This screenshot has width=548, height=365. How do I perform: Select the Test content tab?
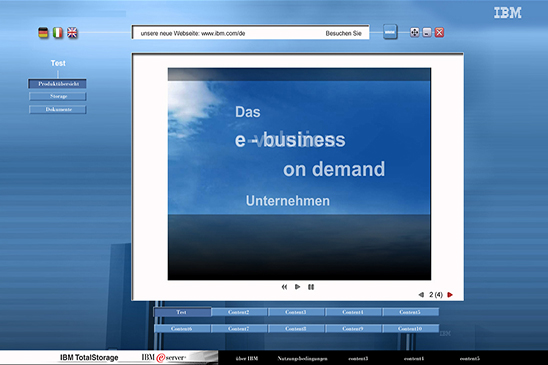click(x=182, y=312)
